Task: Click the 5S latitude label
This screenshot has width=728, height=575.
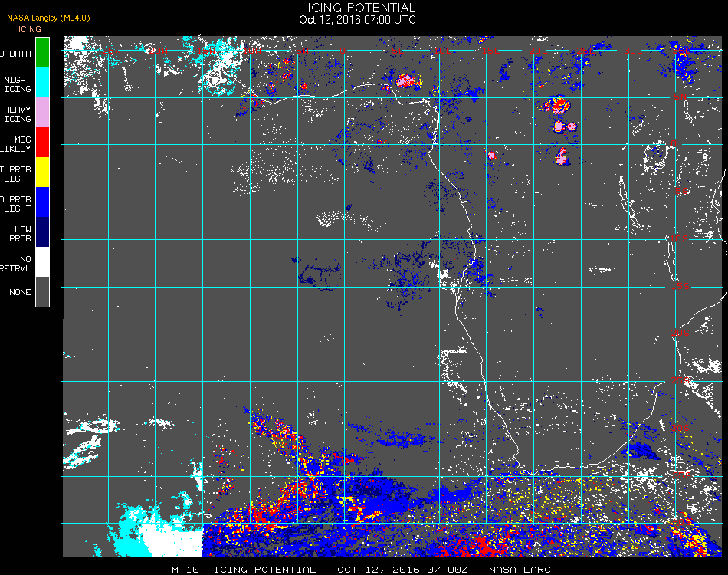Action: point(681,191)
